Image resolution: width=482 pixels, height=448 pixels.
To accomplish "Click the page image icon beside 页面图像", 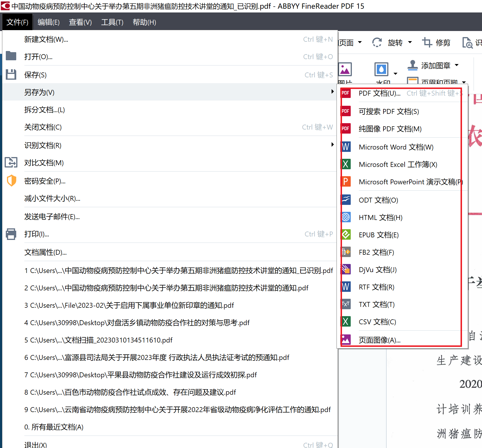I will (345, 339).
